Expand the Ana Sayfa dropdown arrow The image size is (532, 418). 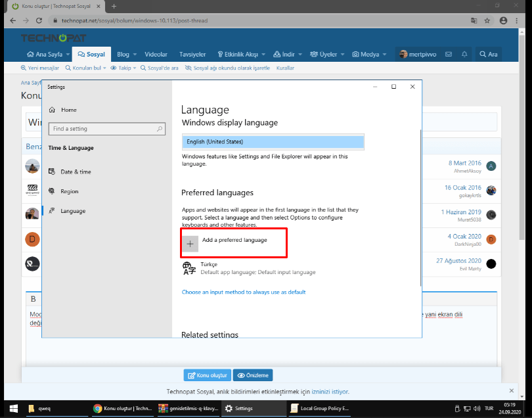coord(68,55)
